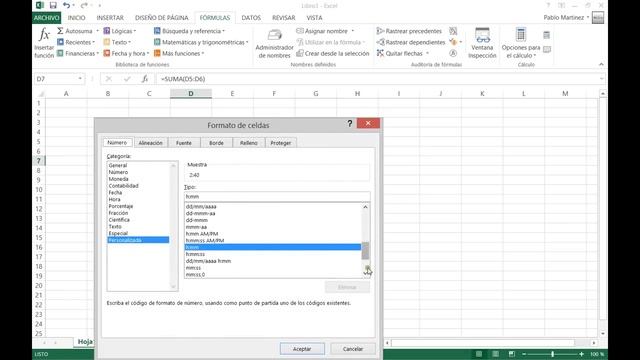Open the Texto functions icon
The image size is (640, 360).
pos(107,42)
